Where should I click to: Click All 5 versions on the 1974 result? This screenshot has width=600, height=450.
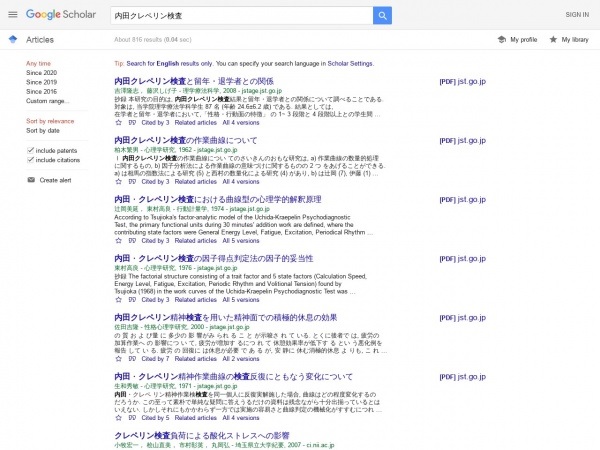[241, 241]
